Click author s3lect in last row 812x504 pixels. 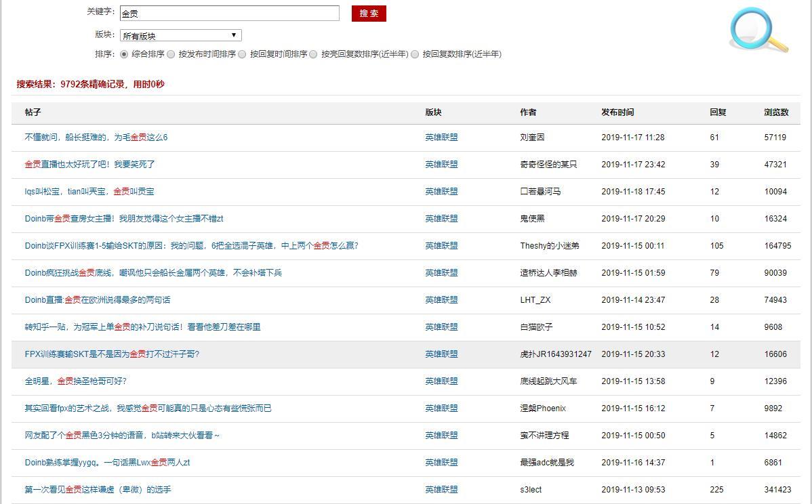pos(531,490)
